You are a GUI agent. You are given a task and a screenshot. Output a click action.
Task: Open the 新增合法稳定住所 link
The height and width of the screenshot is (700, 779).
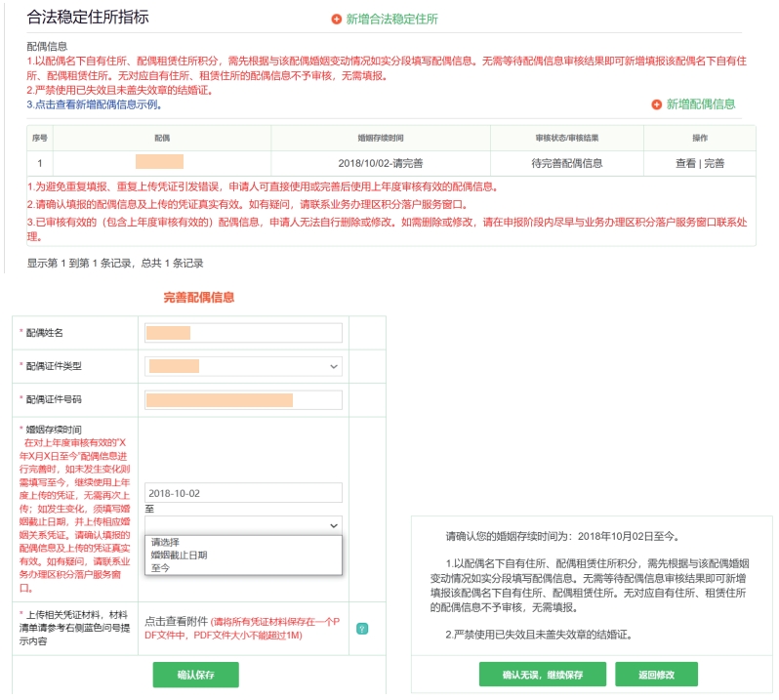coord(391,20)
